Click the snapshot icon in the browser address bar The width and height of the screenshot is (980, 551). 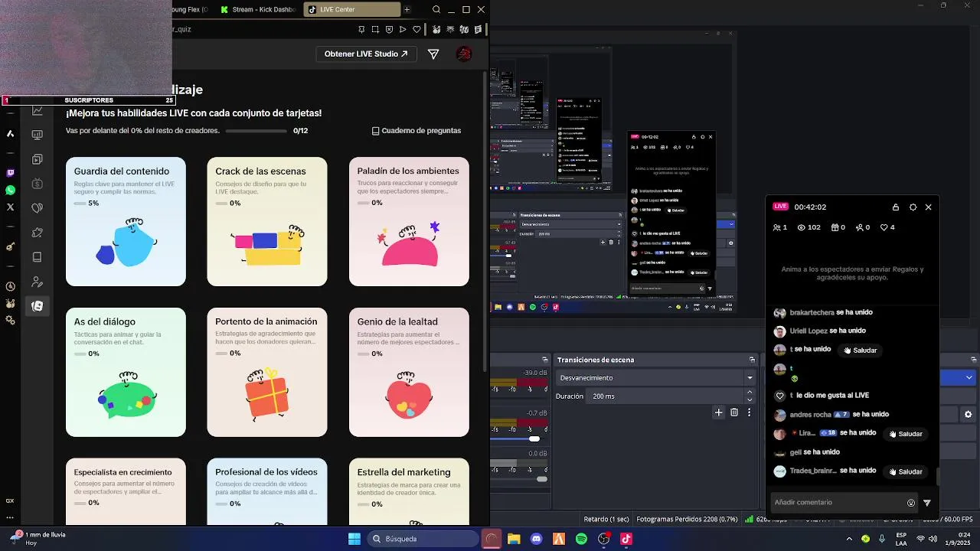pyautogui.click(x=375, y=29)
